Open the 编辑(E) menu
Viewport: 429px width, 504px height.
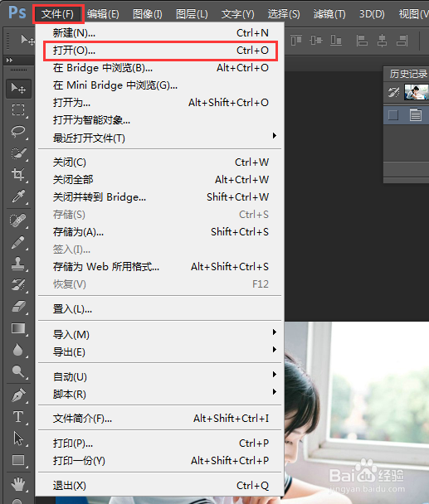(x=103, y=14)
